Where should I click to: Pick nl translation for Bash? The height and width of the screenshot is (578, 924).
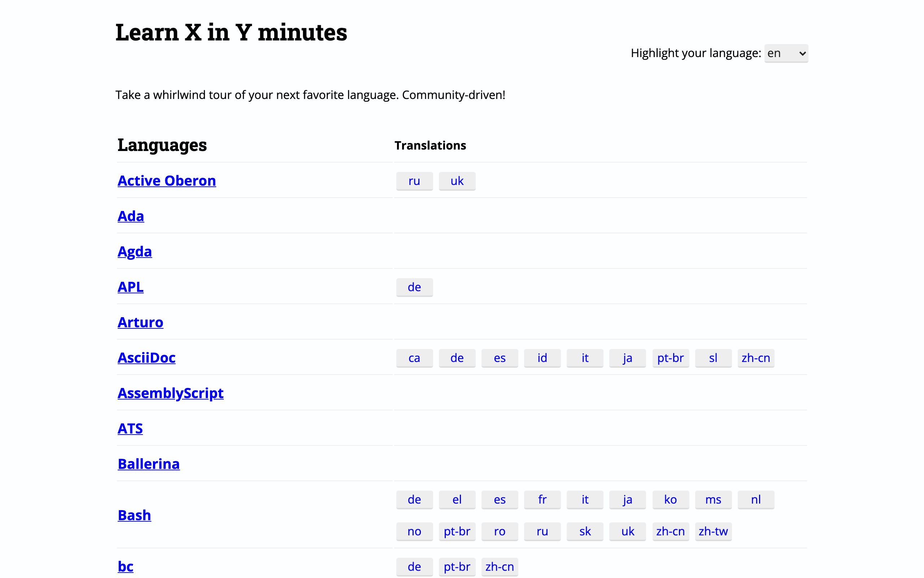point(756,500)
